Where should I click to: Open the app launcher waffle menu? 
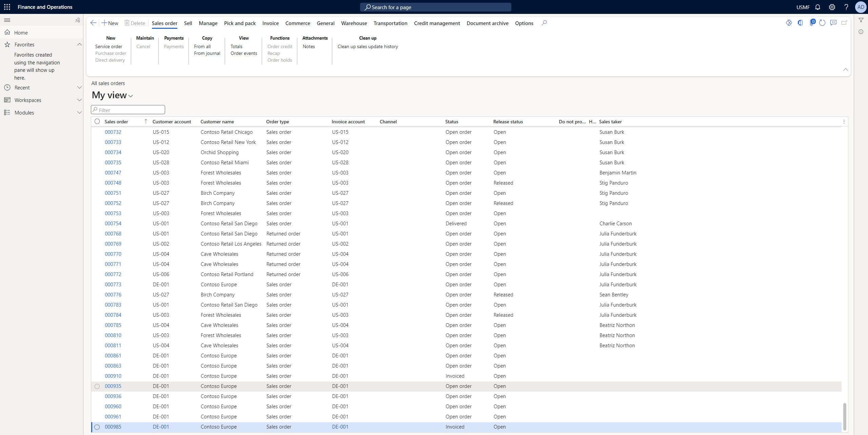point(7,7)
